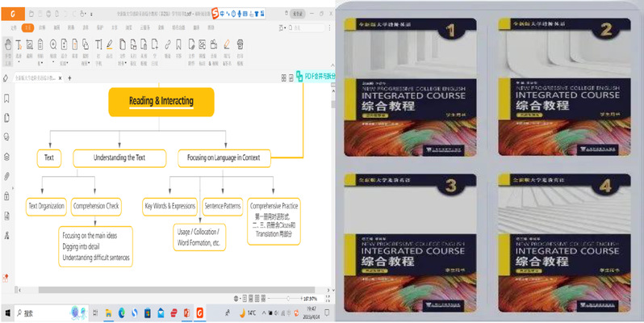Activate the Snapshot tool icon

30,45
